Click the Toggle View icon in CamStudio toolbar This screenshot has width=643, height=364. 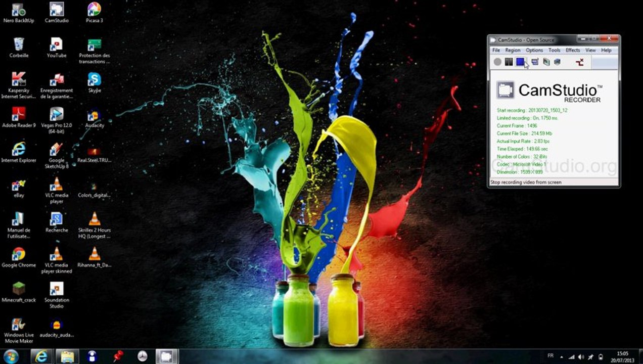534,62
